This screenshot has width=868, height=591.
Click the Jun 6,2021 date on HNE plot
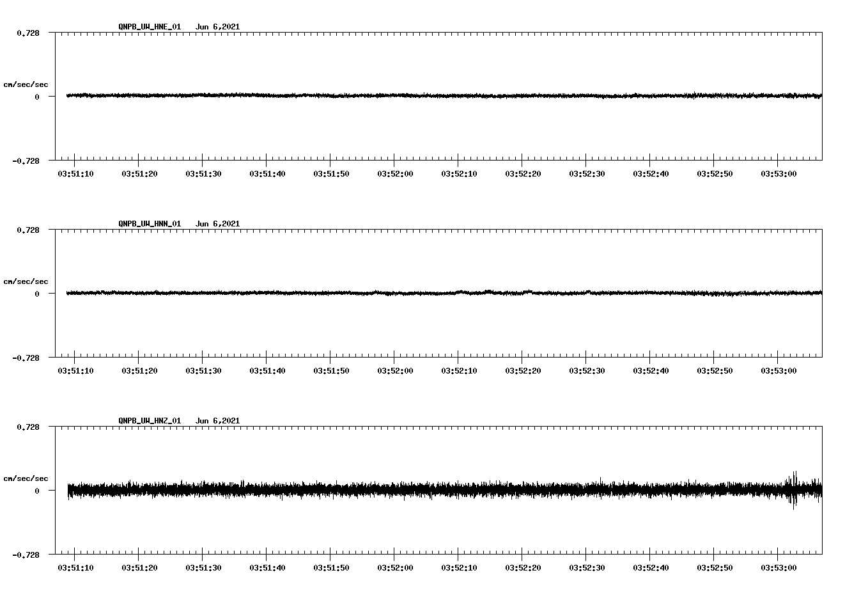click(218, 27)
